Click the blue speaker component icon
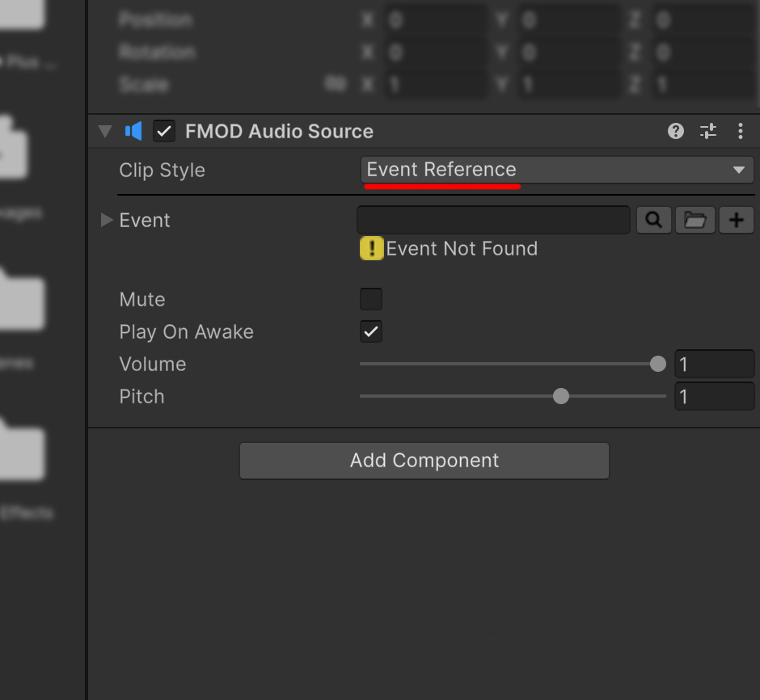Image resolution: width=760 pixels, height=700 pixels. (x=133, y=131)
